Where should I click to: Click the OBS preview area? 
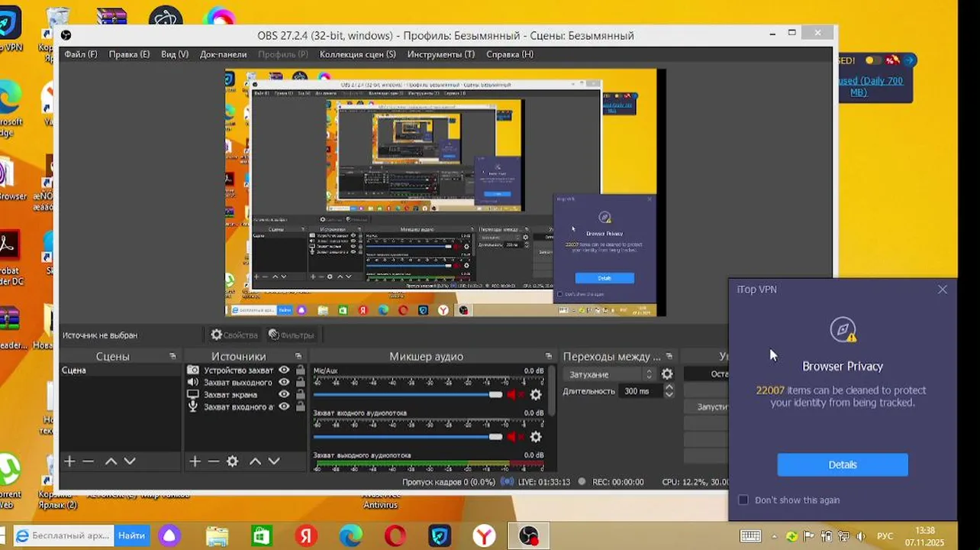click(x=445, y=192)
